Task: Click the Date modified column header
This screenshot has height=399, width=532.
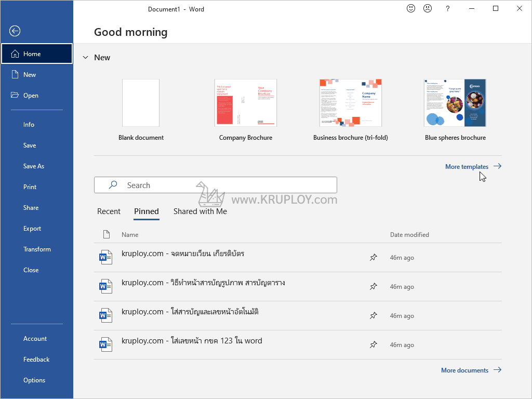Action: [409, 234]
